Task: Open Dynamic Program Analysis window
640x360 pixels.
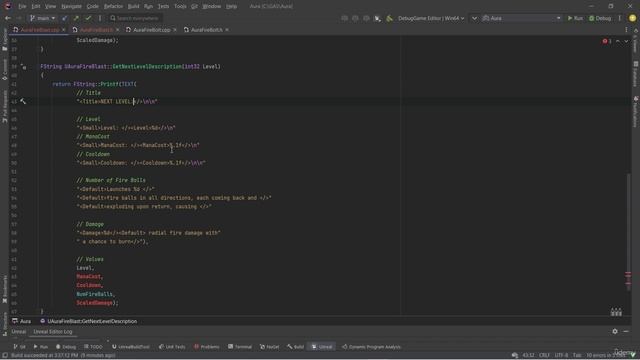Action: click(371, 347)
